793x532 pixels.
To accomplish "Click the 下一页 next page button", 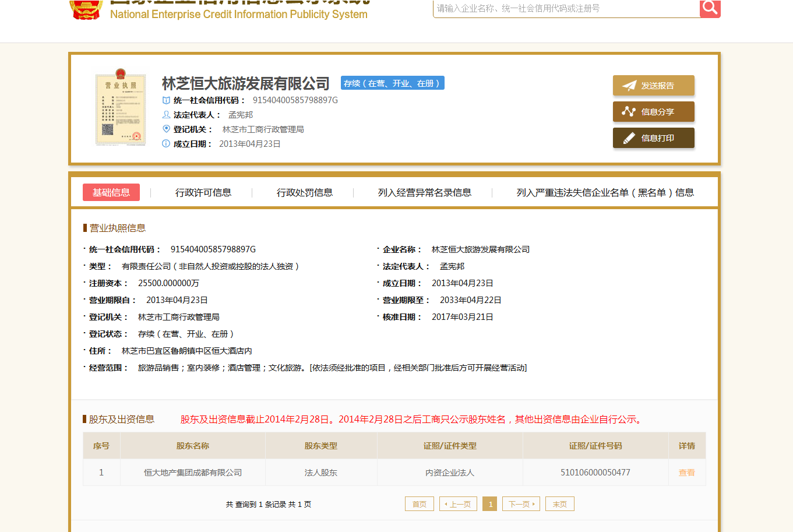I will pos(521,504).
